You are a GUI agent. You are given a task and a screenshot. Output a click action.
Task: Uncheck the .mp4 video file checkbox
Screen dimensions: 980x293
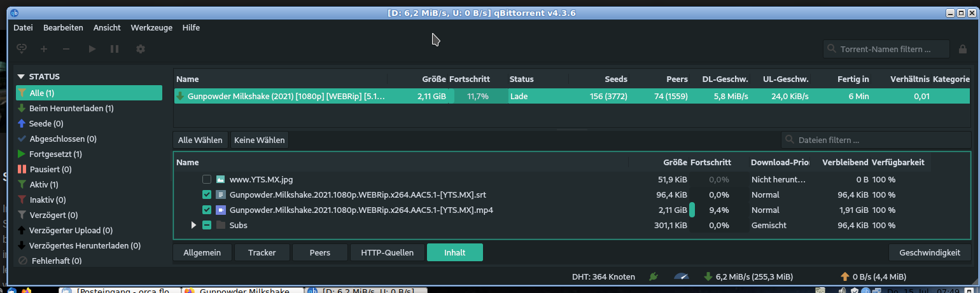(x=207, y=210)
